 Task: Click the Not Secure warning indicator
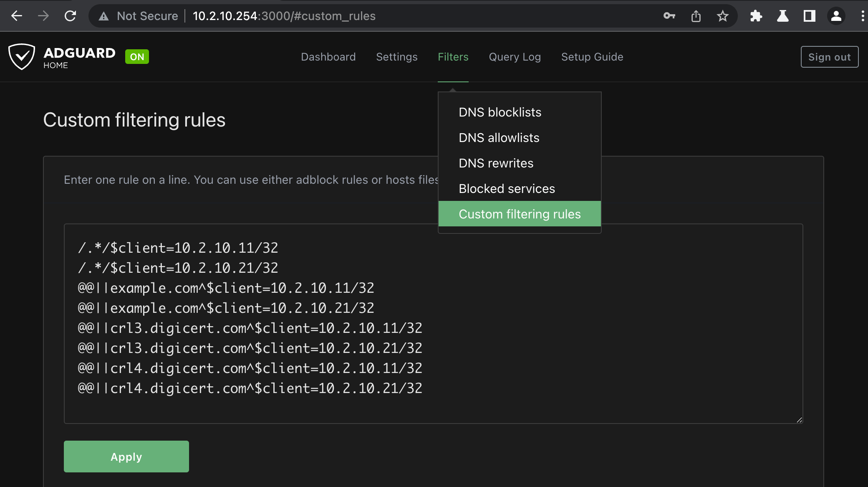point(139,16)
